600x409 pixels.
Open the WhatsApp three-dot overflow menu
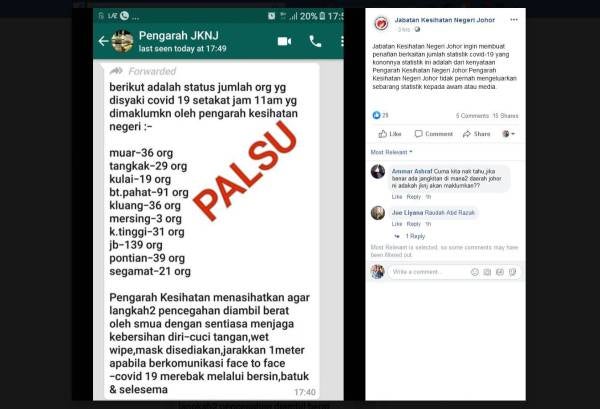coord(342,41)
